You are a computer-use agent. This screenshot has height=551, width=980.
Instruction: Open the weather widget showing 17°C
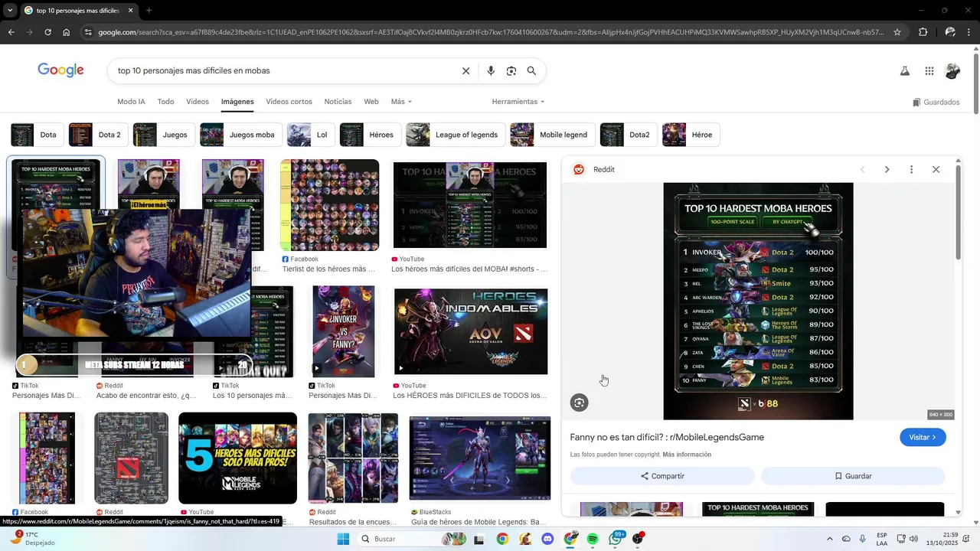pos(32,539)
